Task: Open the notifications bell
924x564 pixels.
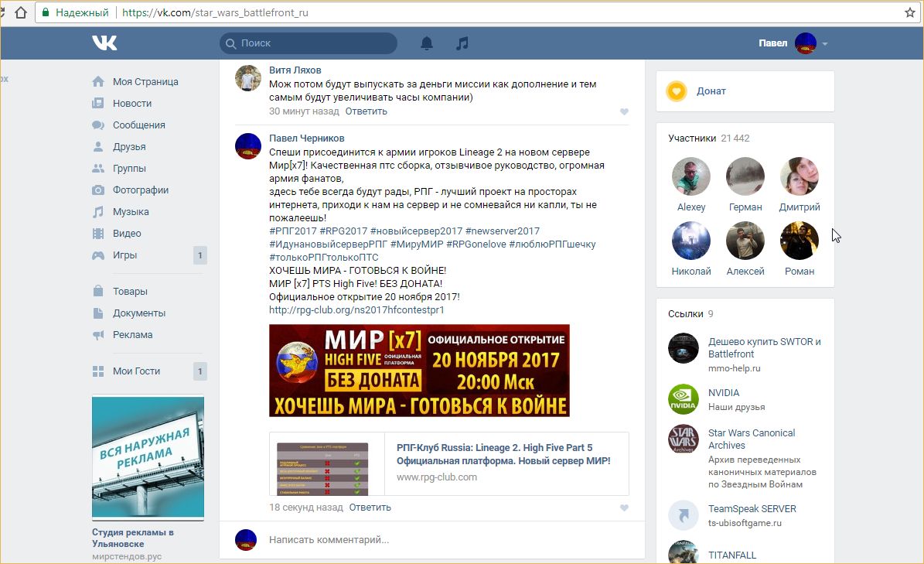Action: [x=426, y=43]
